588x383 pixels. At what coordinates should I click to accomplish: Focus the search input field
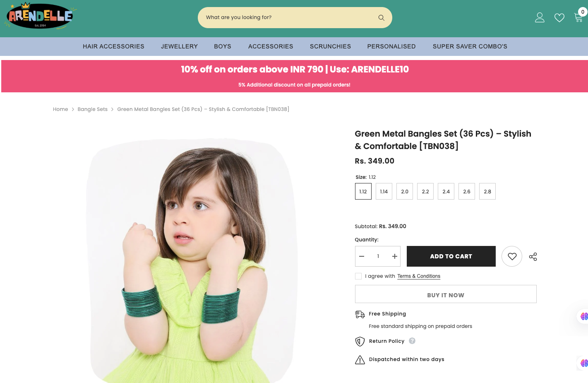(x=290, y=17)
